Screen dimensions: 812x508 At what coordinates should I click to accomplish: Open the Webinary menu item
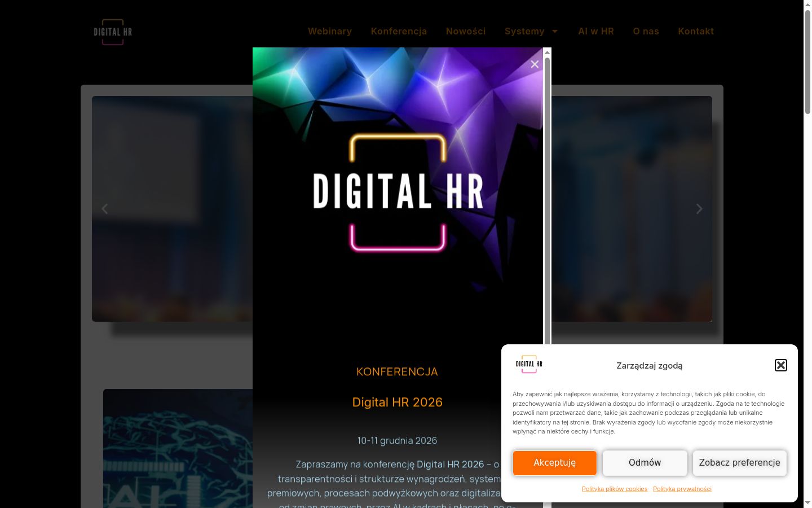330,31
